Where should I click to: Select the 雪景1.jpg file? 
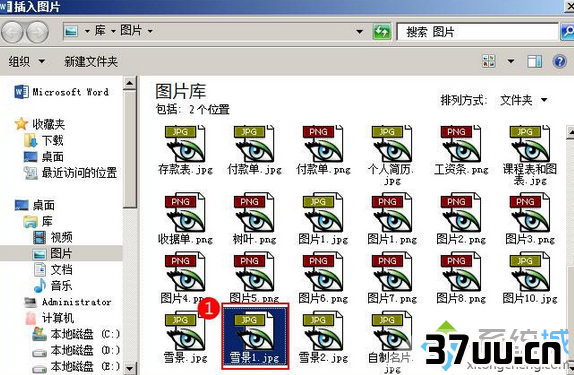click(x=255, y=336)
